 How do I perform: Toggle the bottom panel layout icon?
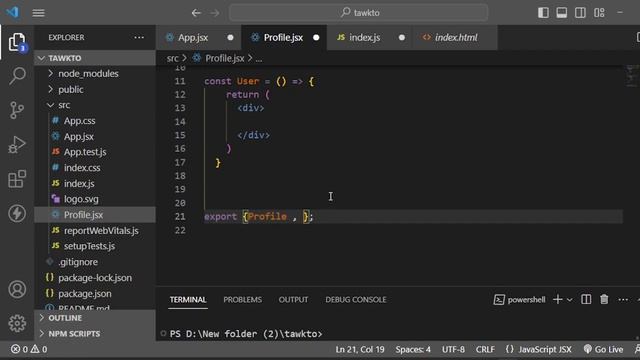pos(562,13)
